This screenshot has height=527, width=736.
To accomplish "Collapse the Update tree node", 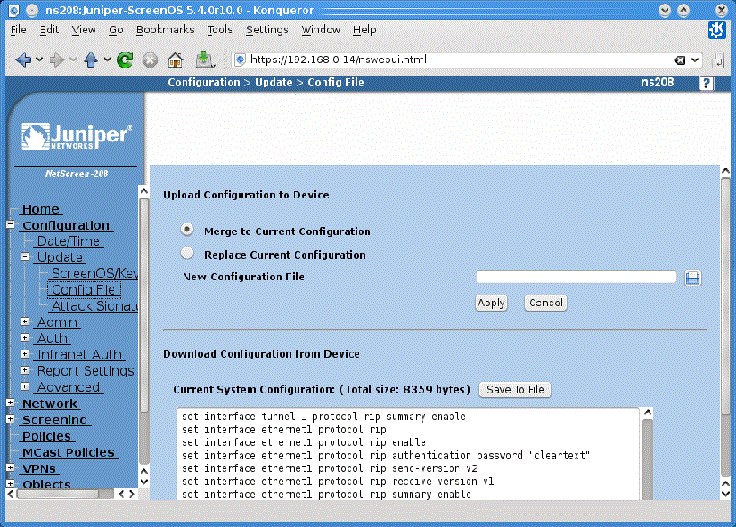I will 25,257.
